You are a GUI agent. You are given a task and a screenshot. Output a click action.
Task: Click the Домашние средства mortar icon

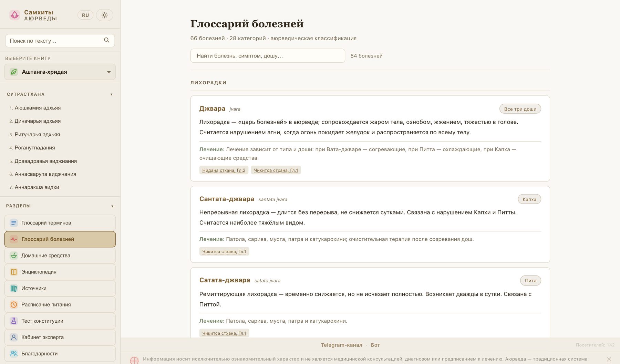pos(14,256)
